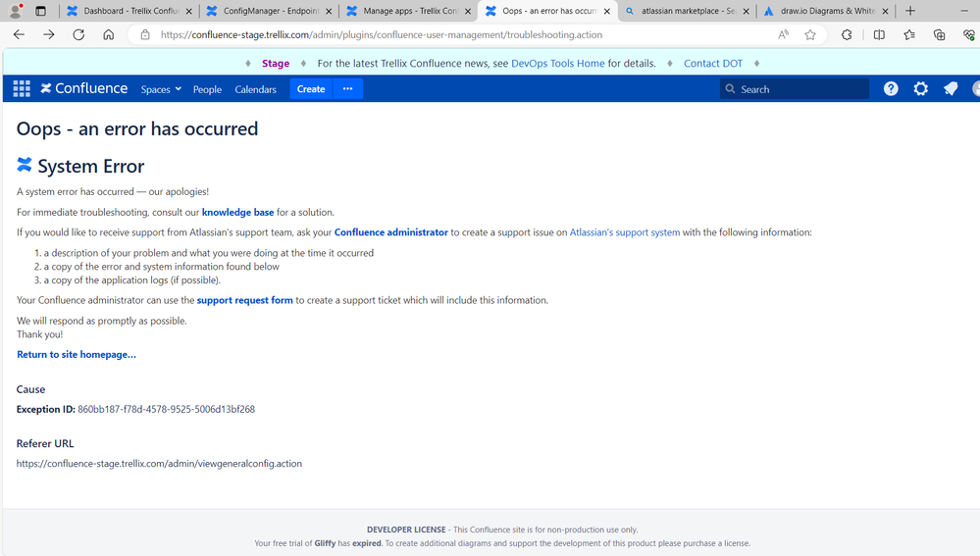Click the Gliffy trial expired footer notice
Image resolution: width=980 pixels, height=556 pixels.
coord(502,543)
